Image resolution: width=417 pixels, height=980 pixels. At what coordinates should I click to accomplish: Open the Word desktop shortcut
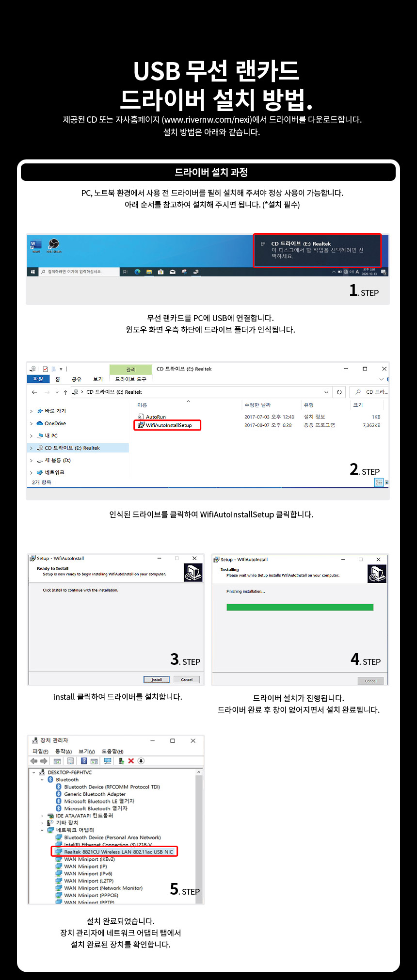coord(36,246)
